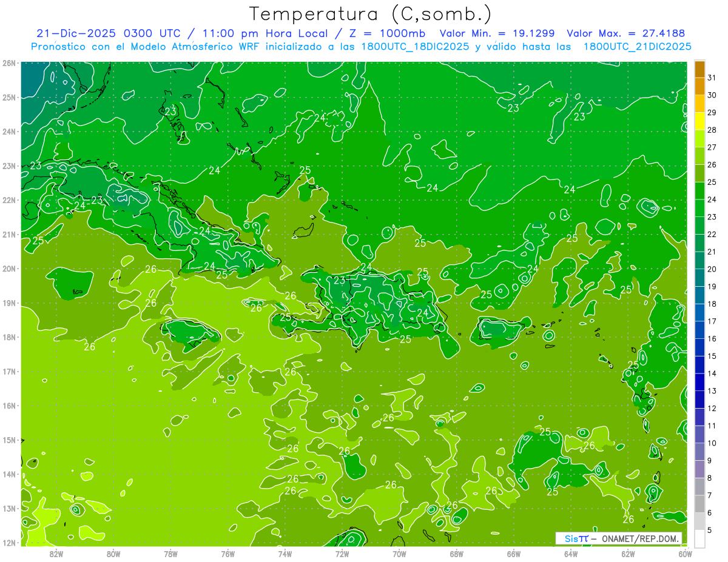Click the 5 value on the color legend
Screen dimensions: 728x562
pyautogui.click(x=710, y=530)
